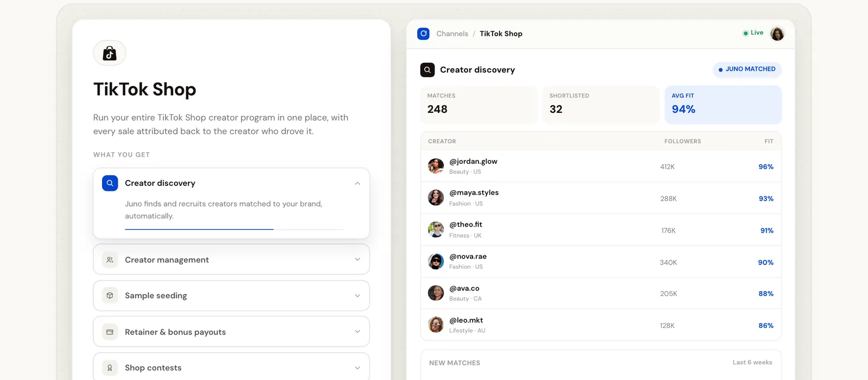Click the Retainer & bonus payouts card icon
This screenshot has width=868, height=380.
110,332
